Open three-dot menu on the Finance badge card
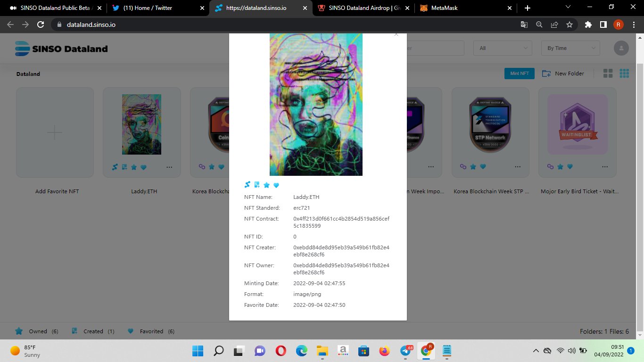 point(431,167)
